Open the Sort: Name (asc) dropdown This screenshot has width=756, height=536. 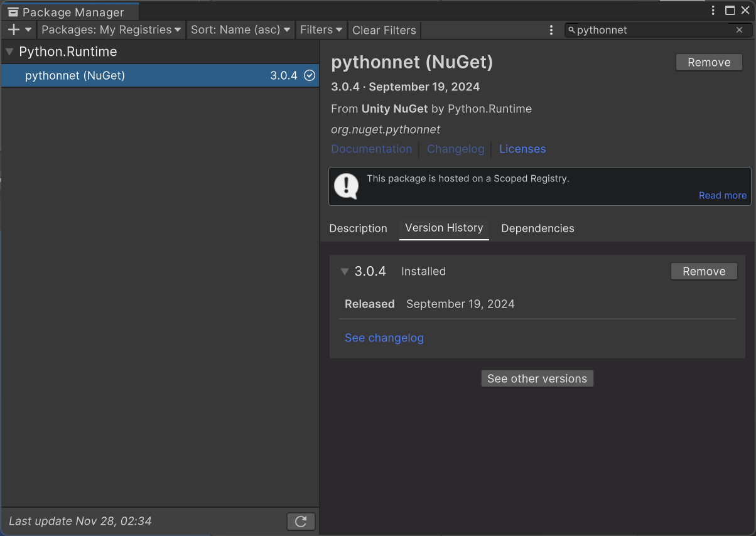240,29
